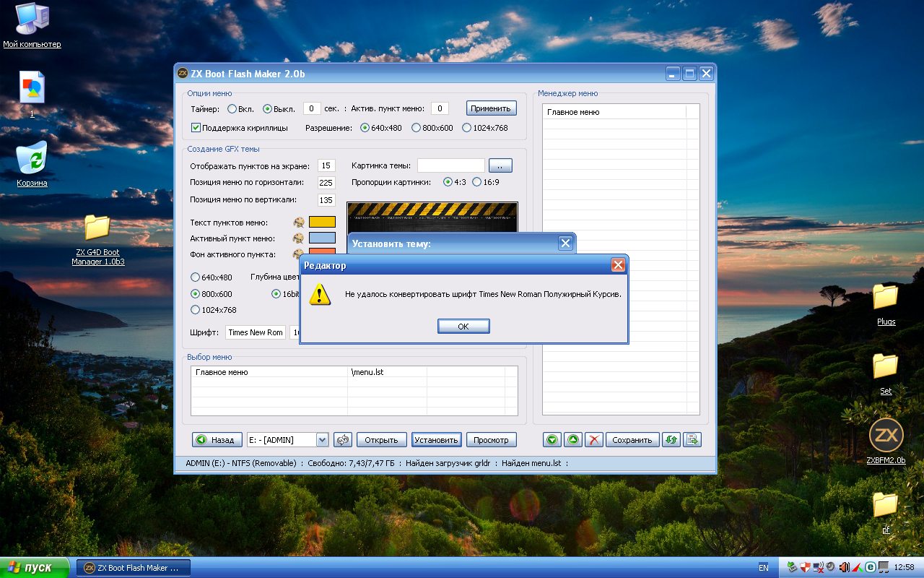Click the export list icon button
Screen dimensions: 924x578
(x=692, y=439)
